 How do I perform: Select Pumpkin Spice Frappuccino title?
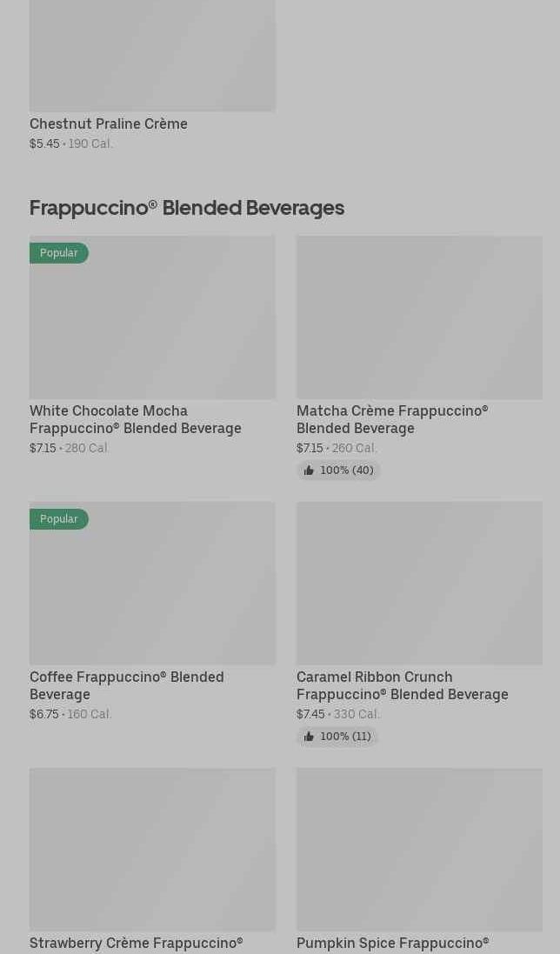pyautogui.click(x=392, y=944)
